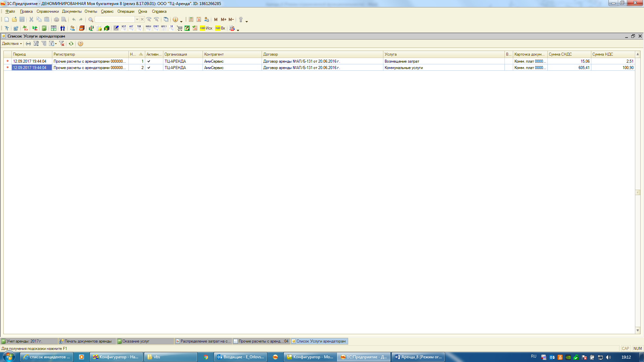Expand filter history dropdown arrow

click(x=56, y=44)
